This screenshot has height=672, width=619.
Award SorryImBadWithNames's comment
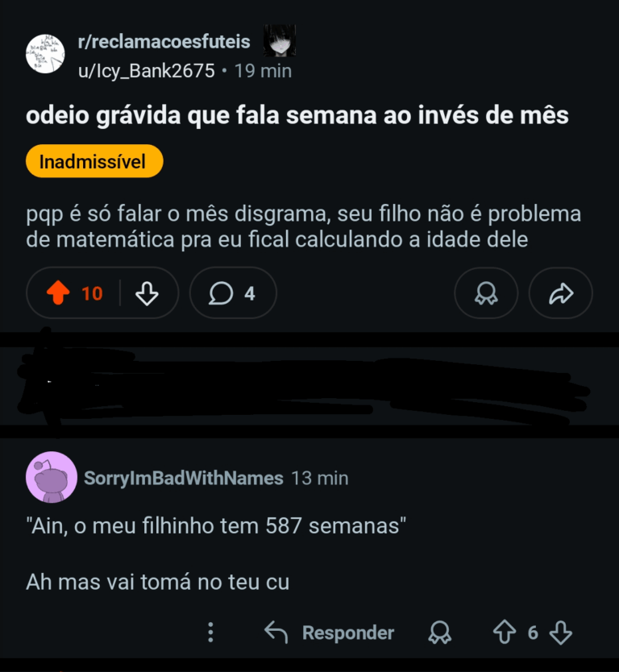439,633
